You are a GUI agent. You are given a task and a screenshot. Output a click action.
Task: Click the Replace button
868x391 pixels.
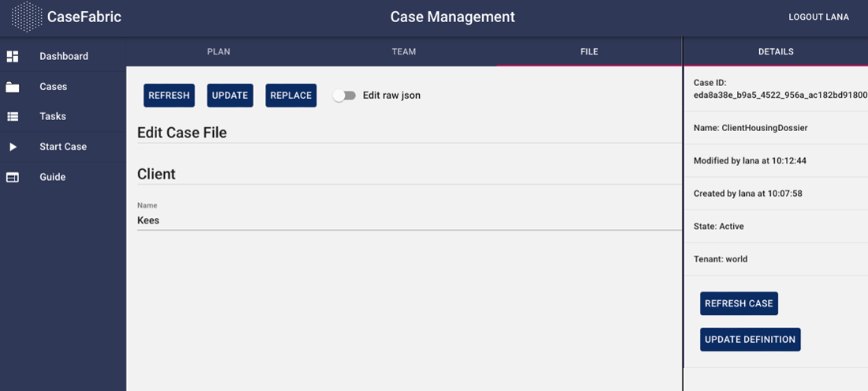pos(290,96)
